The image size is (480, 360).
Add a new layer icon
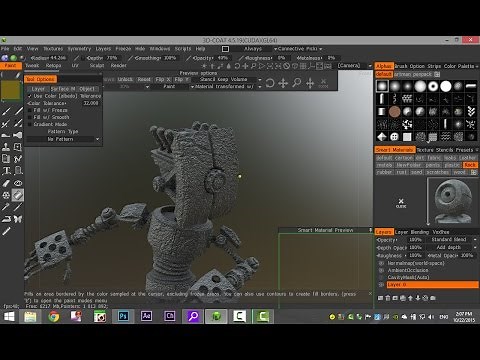380,298
